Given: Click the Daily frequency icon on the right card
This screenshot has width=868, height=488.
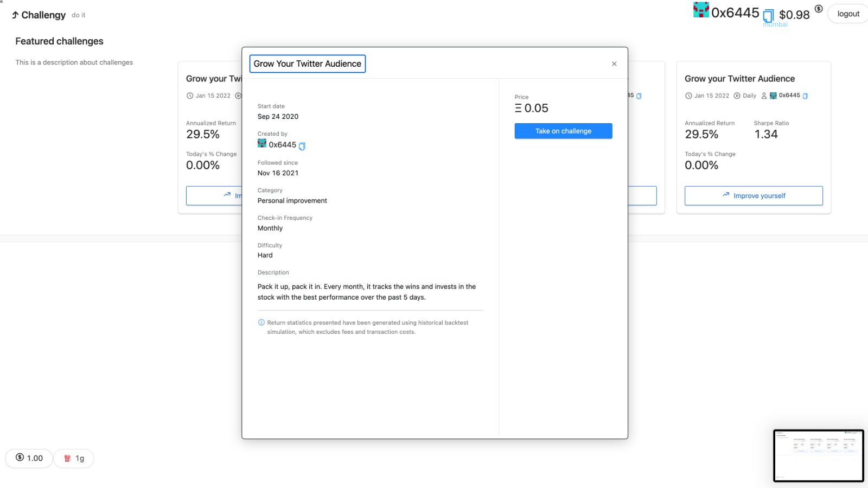Looking at the screenshot, I should coord(737,96).
